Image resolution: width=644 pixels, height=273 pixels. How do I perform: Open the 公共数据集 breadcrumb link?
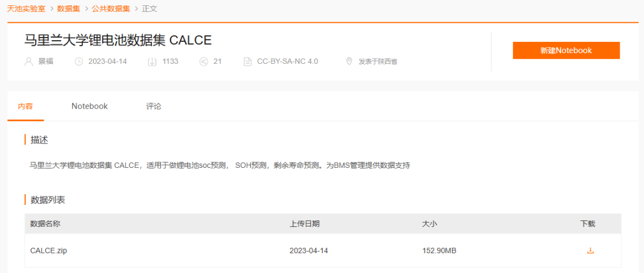tap(111, 8)
